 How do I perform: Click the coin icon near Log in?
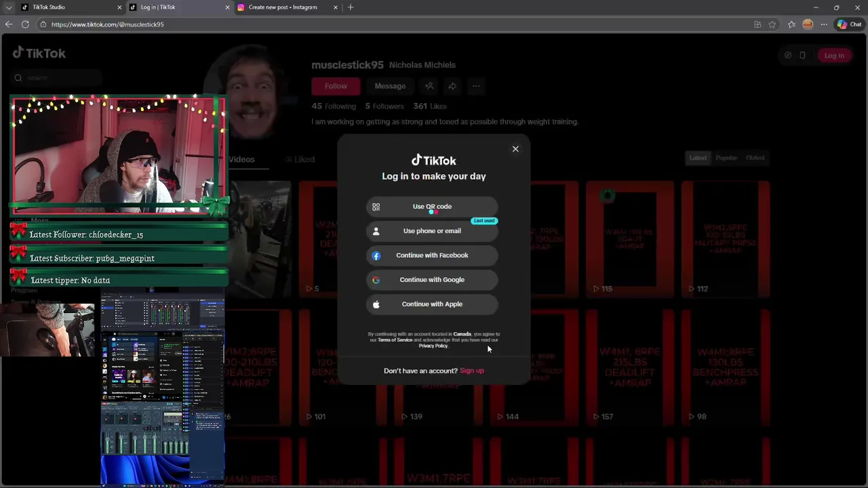coord(787,56)
